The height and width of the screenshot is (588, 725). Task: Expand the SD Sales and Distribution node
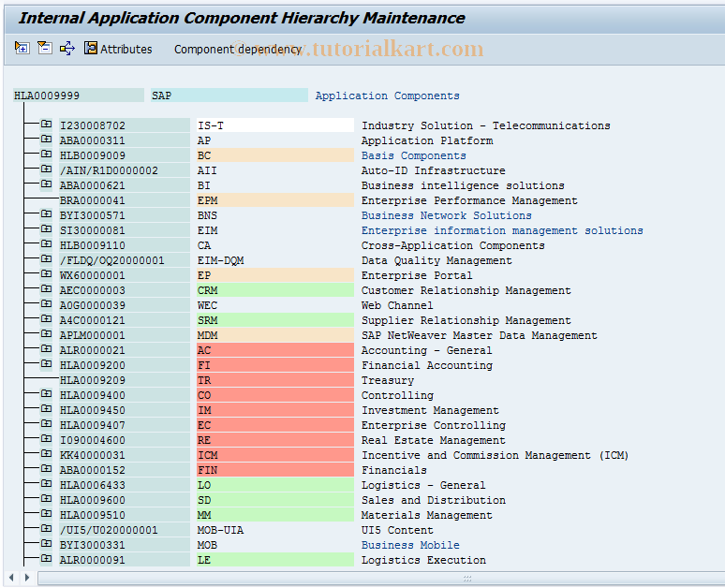(46, 499)
